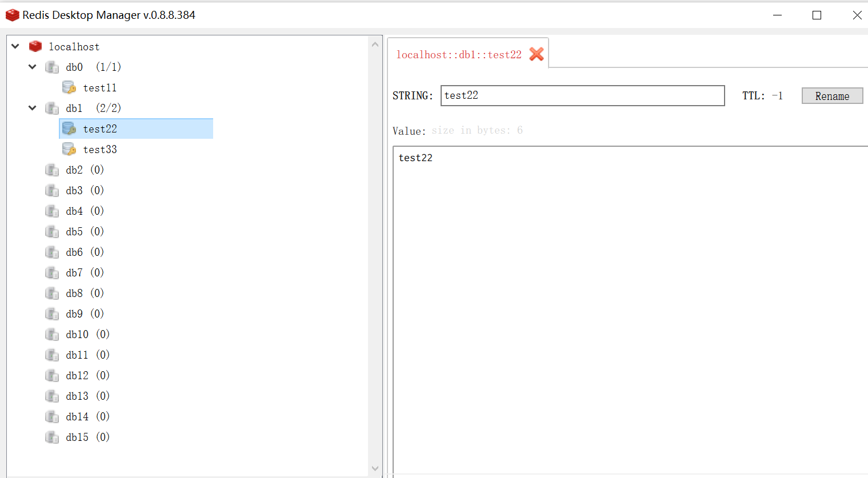The width and height of the screenshot is (868, 478).
Task: Click the db5 database icon
Action: [x=52, y=232]
